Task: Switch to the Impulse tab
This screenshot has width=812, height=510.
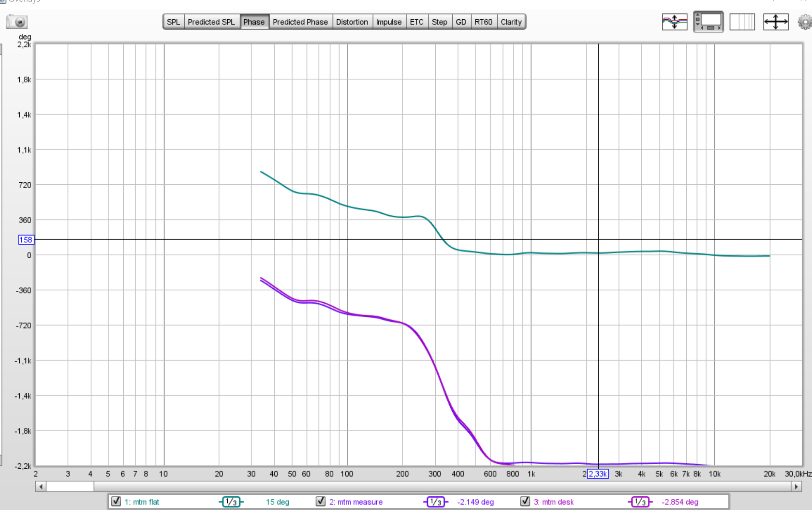Action: tap(389, 22)
